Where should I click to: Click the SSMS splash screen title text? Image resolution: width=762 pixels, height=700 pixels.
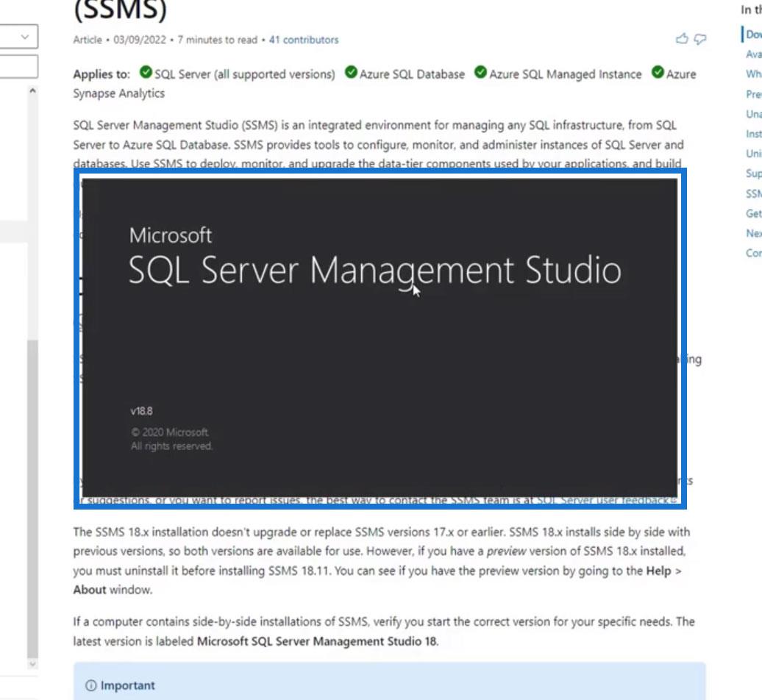[x=374, y=270]
